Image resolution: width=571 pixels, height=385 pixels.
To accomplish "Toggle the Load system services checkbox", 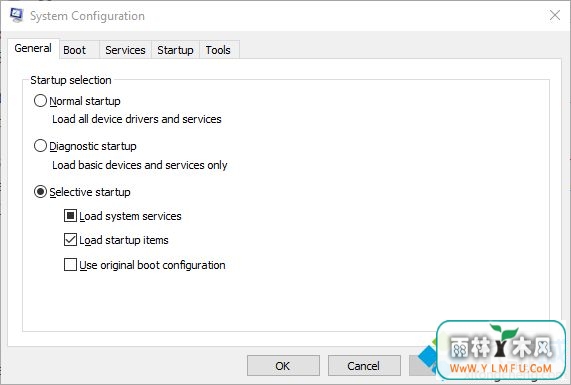I will [70, 216].
